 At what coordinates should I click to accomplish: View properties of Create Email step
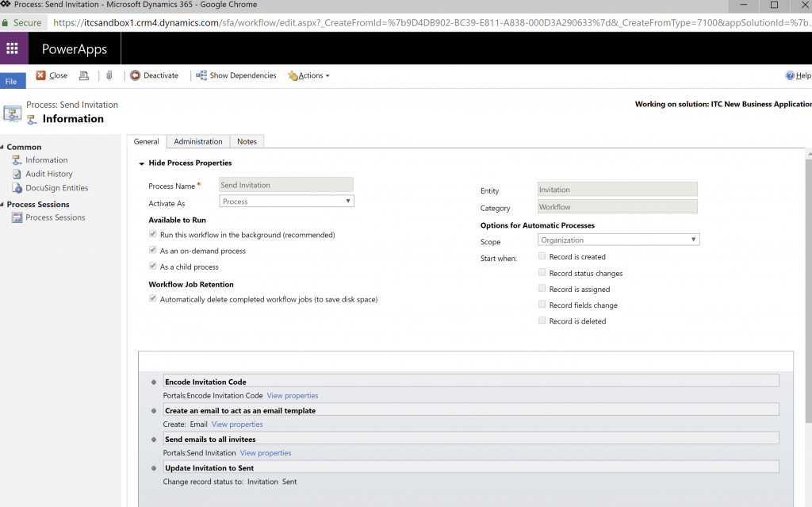(x=237, y=424)
